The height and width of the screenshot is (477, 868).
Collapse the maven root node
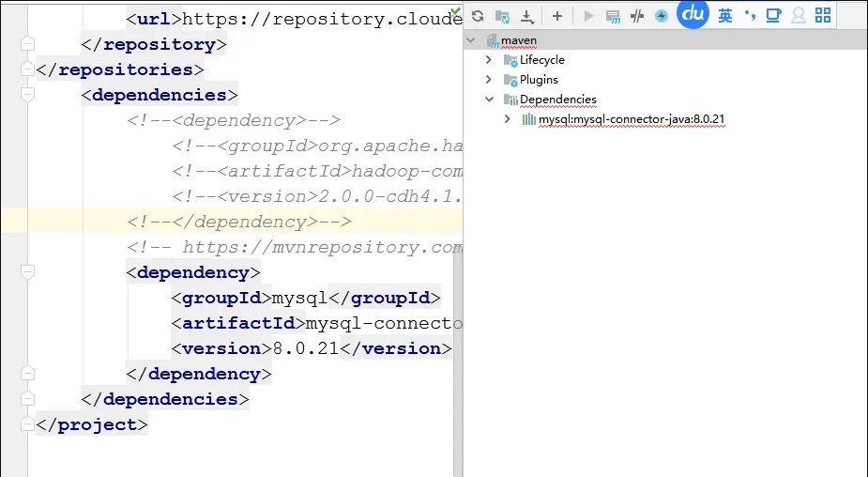pos(471,40)
